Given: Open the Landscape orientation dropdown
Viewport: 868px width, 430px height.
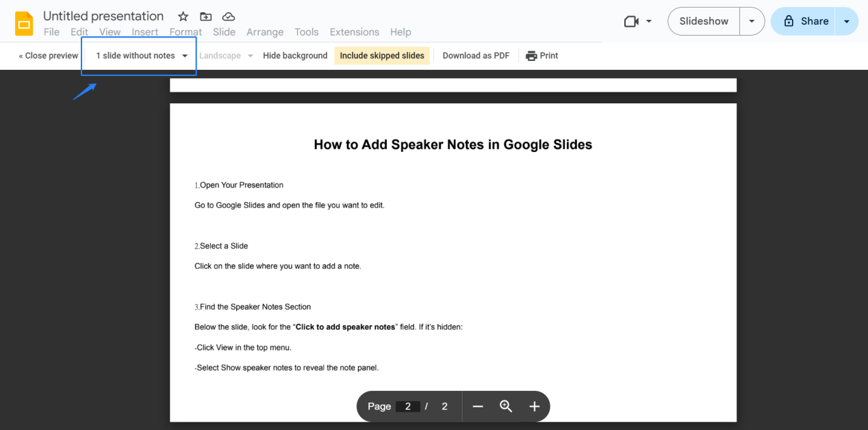Looking at the screenshot, I should click(227, 55).
